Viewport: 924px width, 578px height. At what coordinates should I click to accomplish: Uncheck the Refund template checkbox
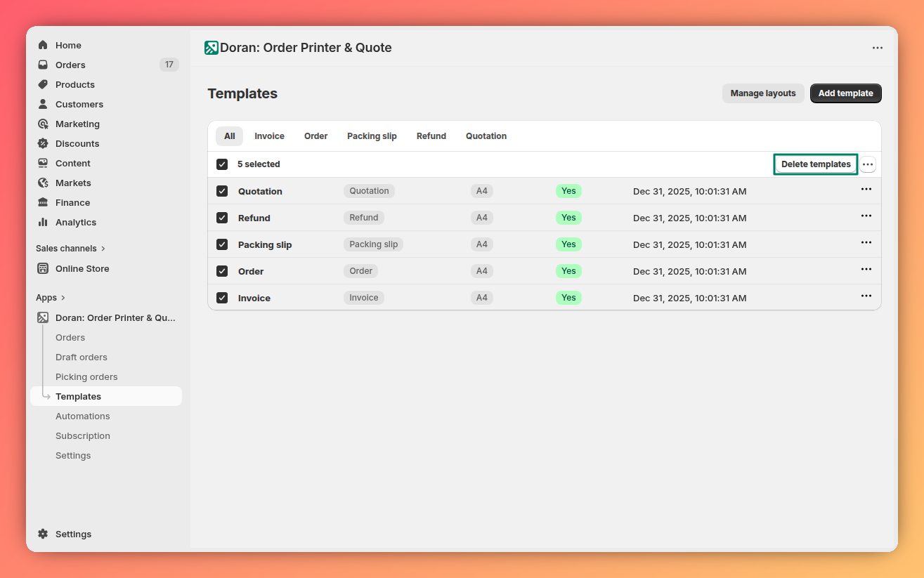click(x=222, y=218)
